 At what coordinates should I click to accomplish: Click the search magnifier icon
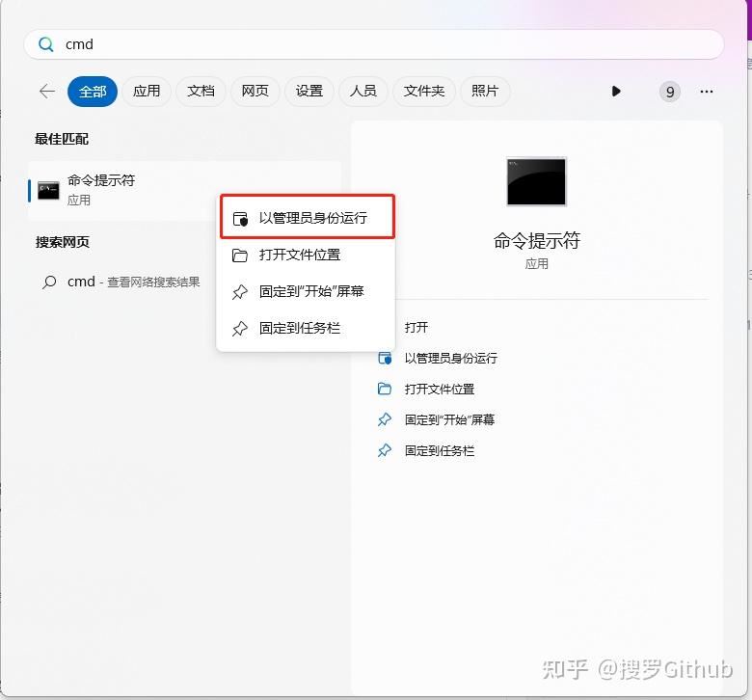coord(46,44)
